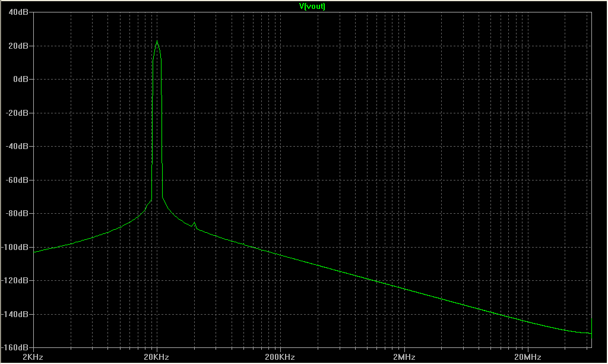
Task: Click the 20MHz frequency axis label
Action: tap(528, 357)
